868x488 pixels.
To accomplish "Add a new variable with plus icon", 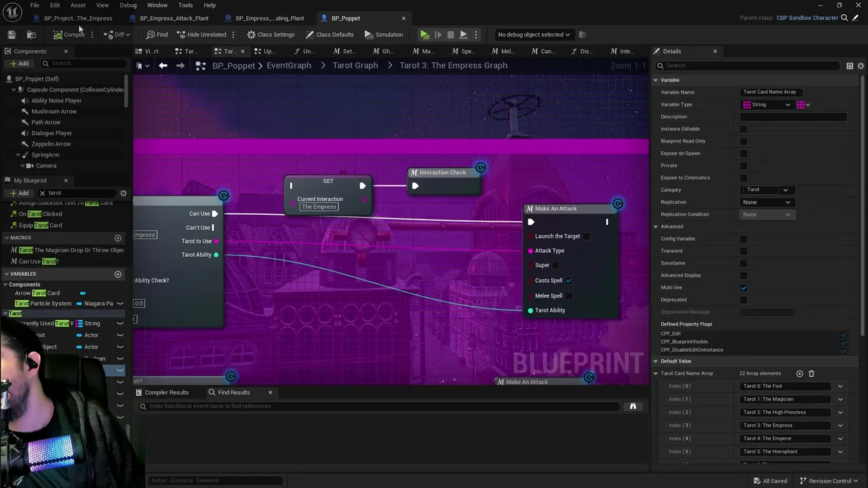I will click(118, 274).
